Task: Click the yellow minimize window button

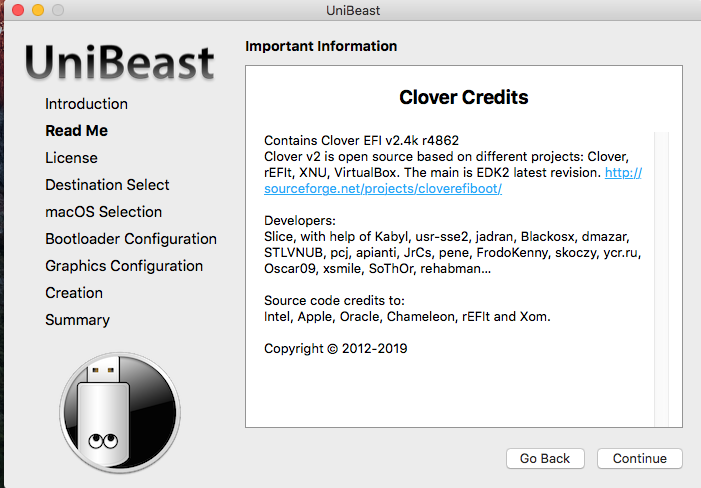Action: pyautogui.click(x=38, y=10)
